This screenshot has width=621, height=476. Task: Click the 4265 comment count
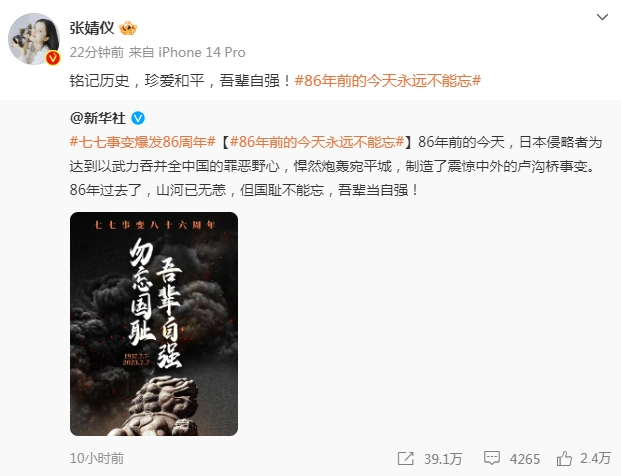click(525, 459)
